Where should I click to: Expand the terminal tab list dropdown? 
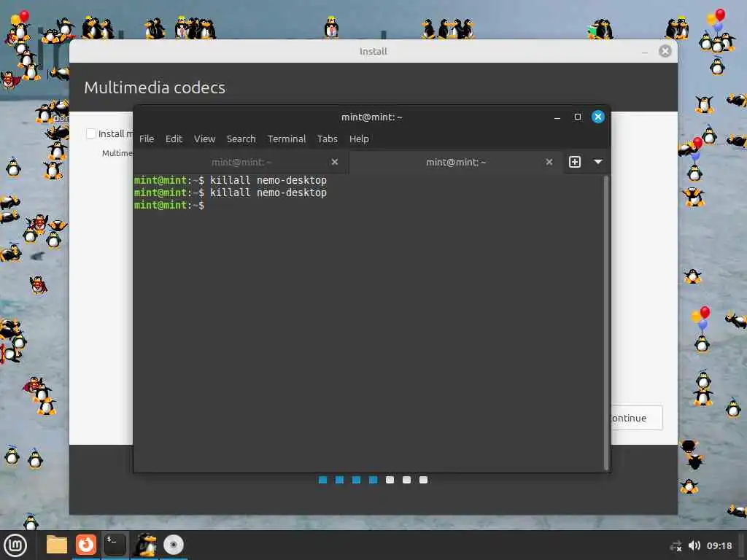point(598,162)
